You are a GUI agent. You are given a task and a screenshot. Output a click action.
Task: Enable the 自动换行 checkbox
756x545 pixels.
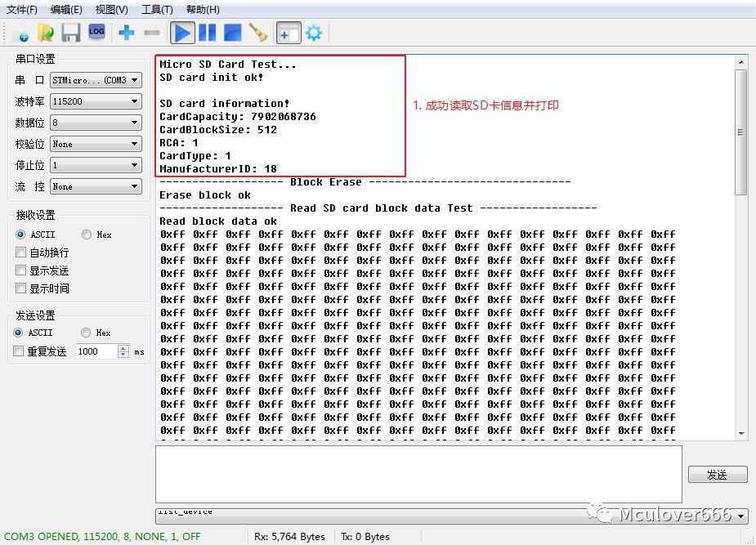tap(20, 252)
